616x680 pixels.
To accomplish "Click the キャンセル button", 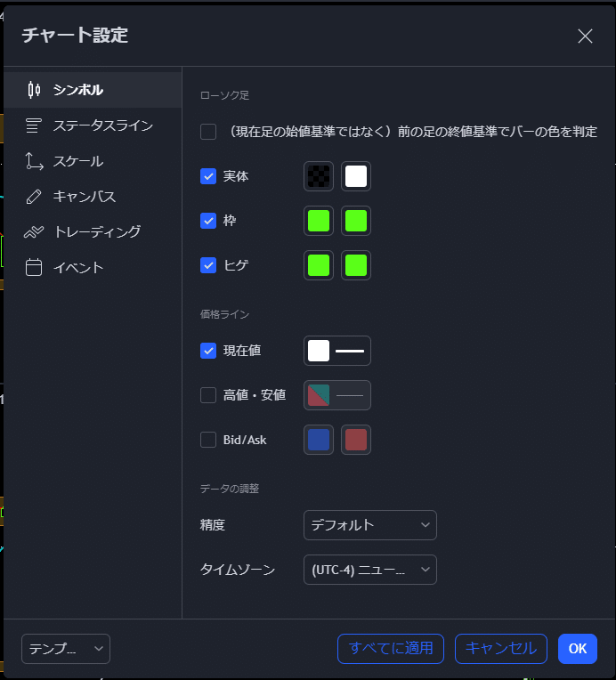I will pos(500,649).
